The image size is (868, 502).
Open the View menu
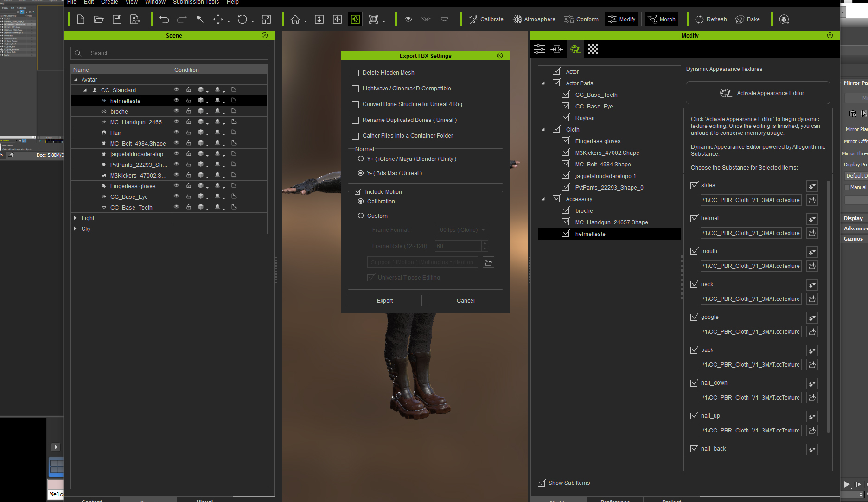(x=132, y=2)
